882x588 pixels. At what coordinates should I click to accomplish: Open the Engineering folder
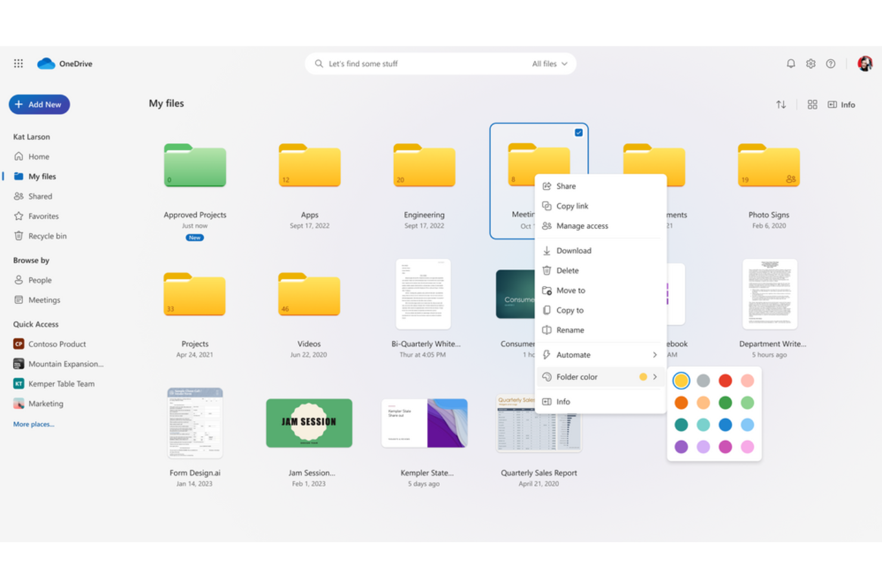[x=424, y=165]
